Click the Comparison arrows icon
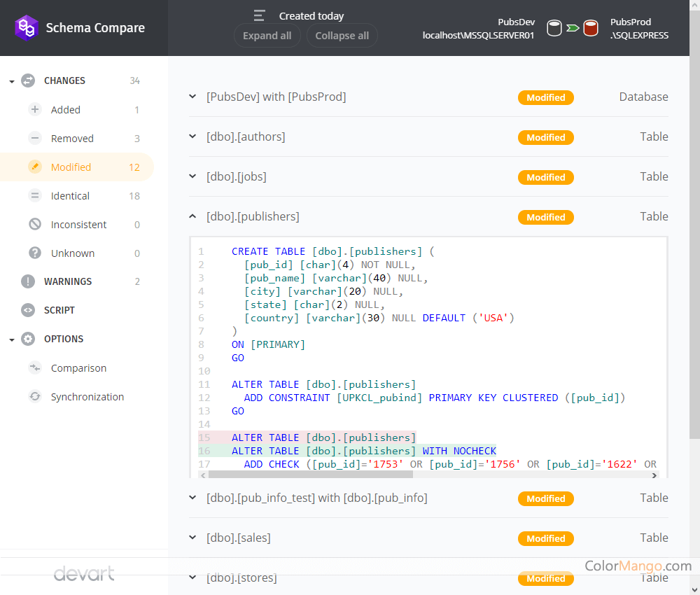The image size is (700, 595). click(x=35, y=367)
